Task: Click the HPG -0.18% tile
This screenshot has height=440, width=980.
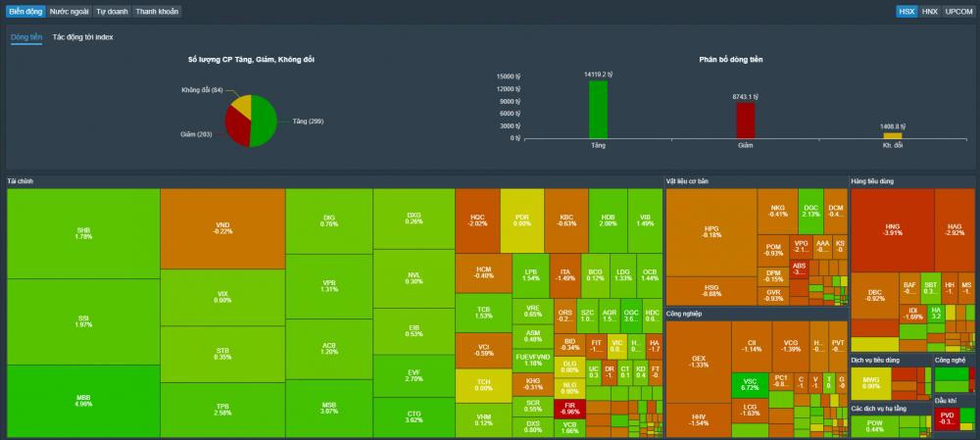Action: tap(711, 232)
